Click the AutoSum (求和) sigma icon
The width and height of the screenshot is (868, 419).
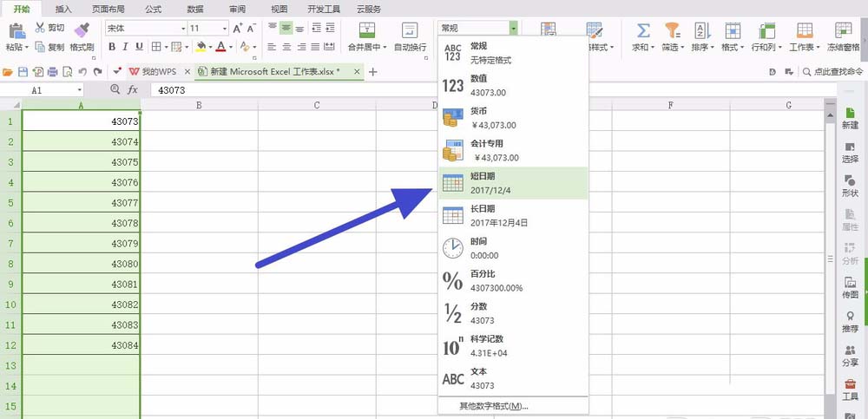[643, 31]
